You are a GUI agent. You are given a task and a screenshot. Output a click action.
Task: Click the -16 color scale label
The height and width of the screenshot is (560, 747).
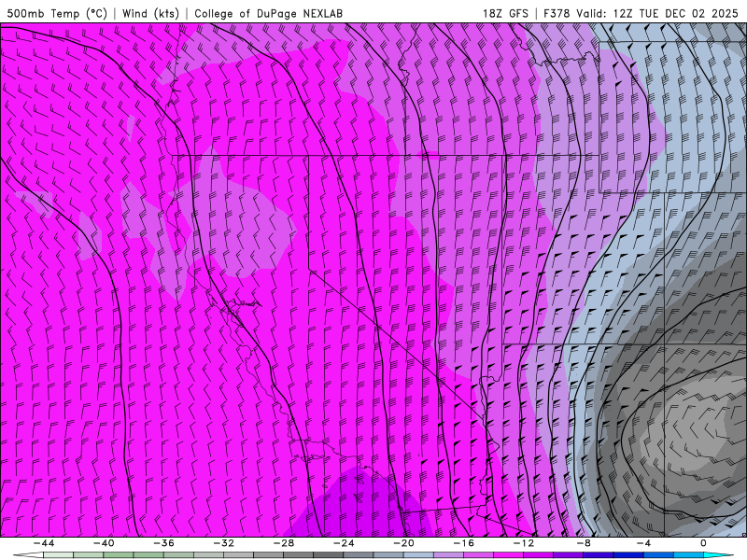click(464, 543)
